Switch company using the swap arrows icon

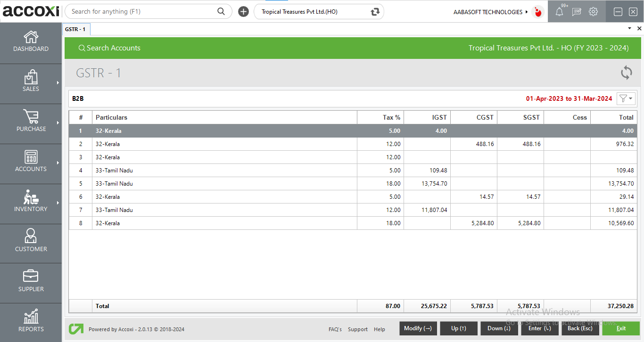(x=375, y=12)
